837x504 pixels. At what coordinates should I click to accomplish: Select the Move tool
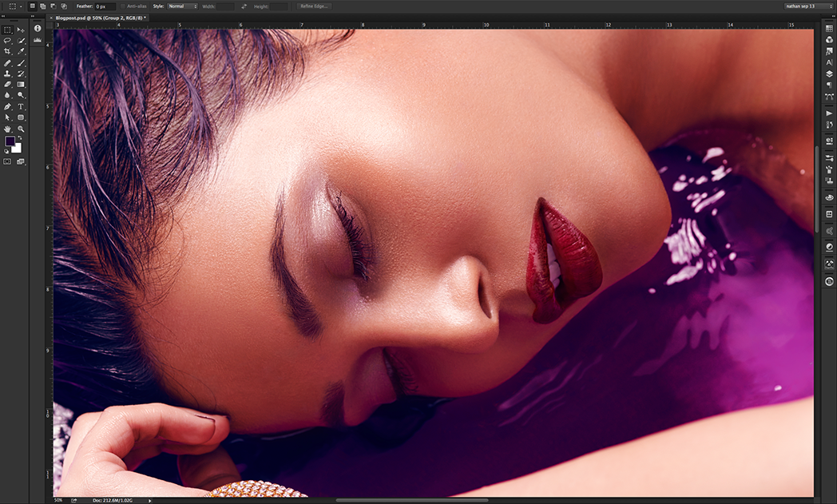(21, 30)
